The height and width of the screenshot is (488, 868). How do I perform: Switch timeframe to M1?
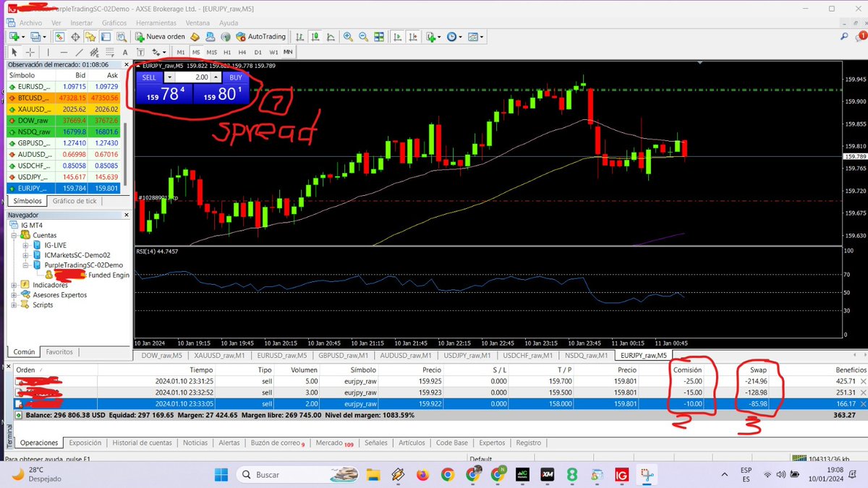point(181,52)
